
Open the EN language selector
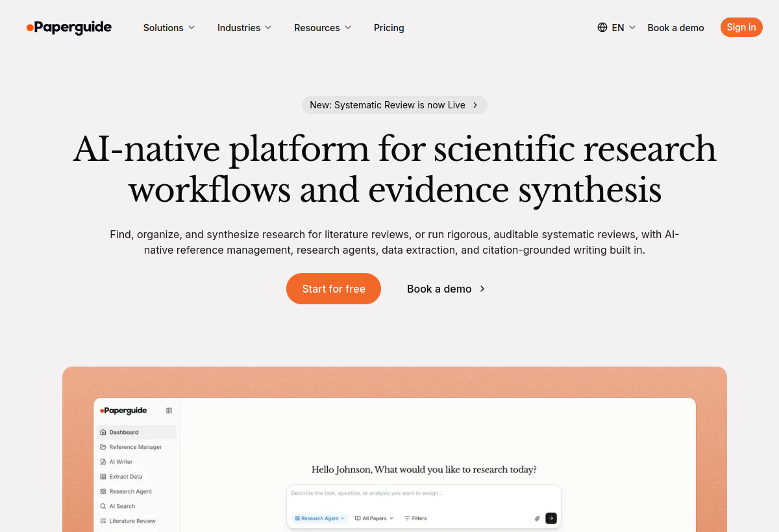tap(616, 28)
